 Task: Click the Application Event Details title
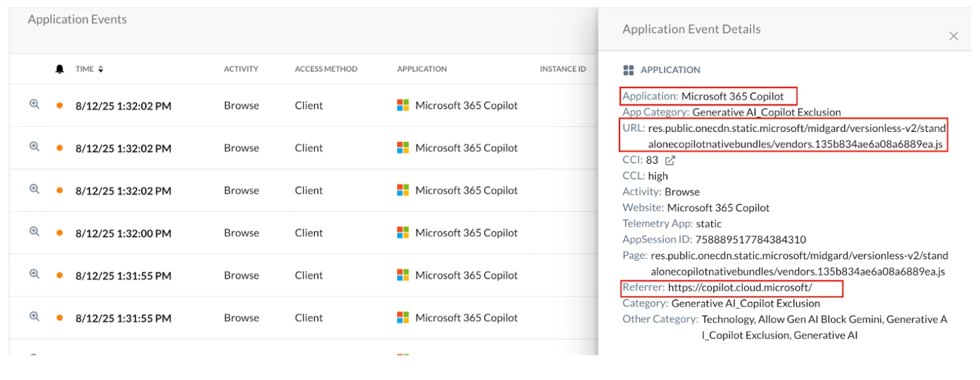coord(691,29)
